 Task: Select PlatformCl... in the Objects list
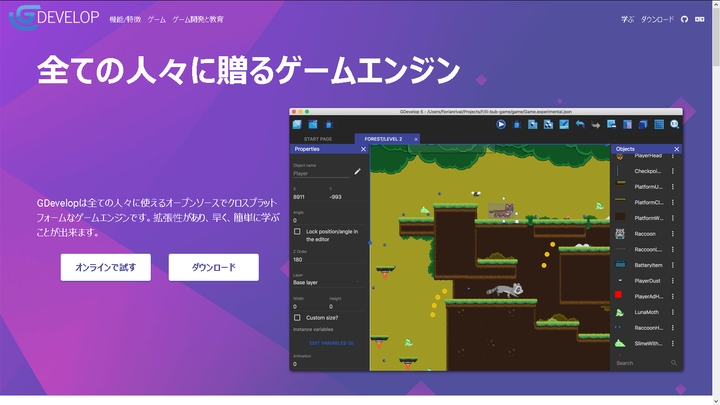pyautogui.click(x=649, y=202)
